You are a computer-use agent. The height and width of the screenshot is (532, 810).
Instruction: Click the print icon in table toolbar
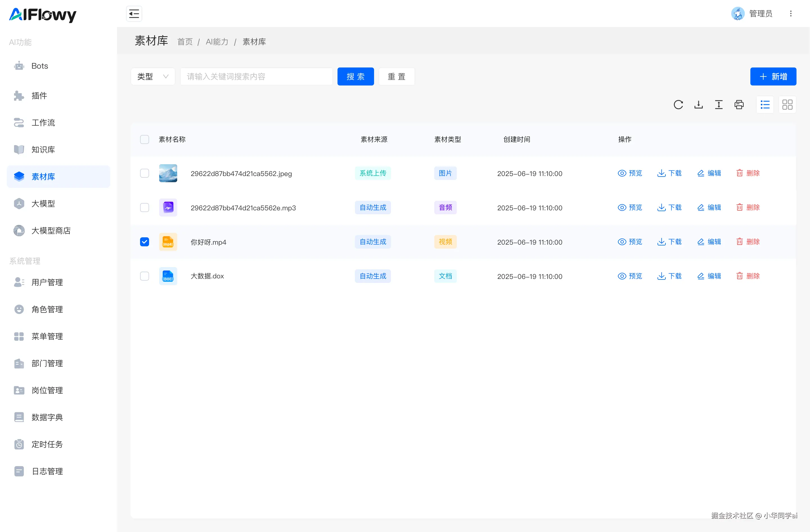pos(739,105)
